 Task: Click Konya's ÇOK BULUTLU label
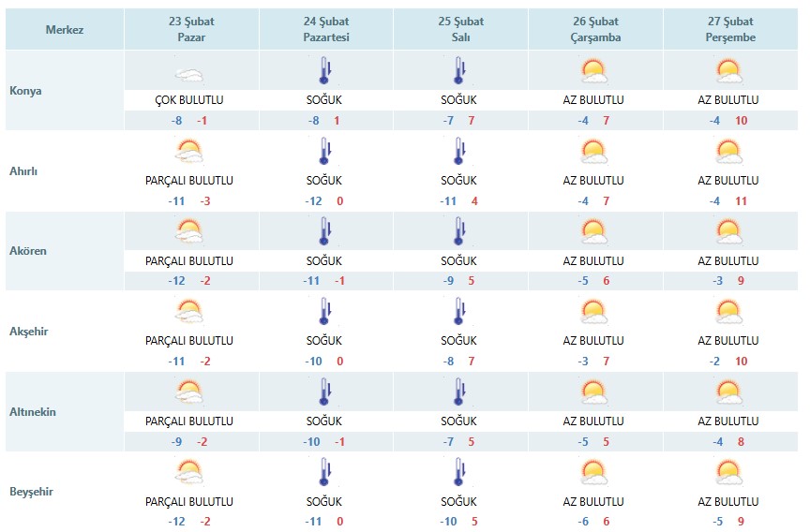(x=189, y=100)
